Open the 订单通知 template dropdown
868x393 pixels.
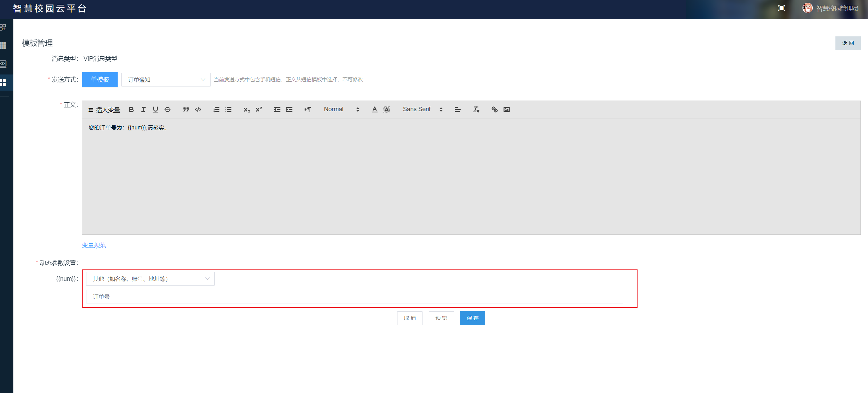pos(166,80)
